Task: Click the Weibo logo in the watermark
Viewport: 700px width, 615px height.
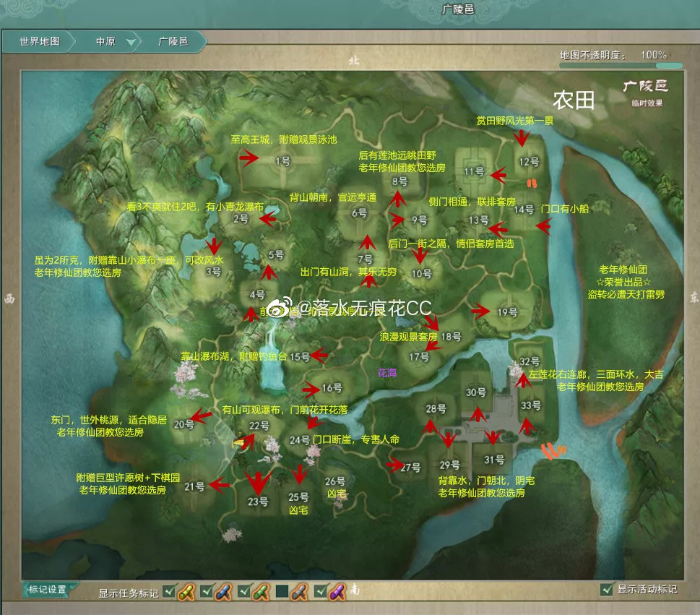Action: (278, 308)
